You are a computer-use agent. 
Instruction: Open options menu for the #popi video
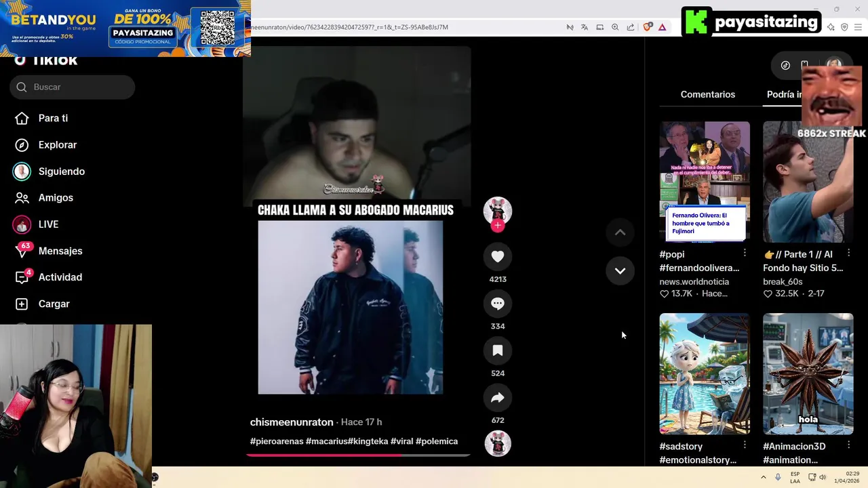pos(745,253)
